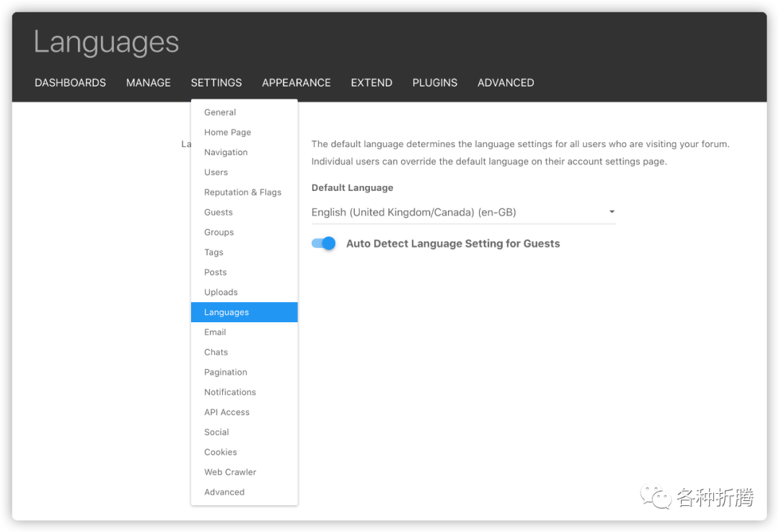The width and height of the screenshot is (779, 532).
Task: Click the Auto Detect Language Setting label
Action: click(x=452, y=244)
